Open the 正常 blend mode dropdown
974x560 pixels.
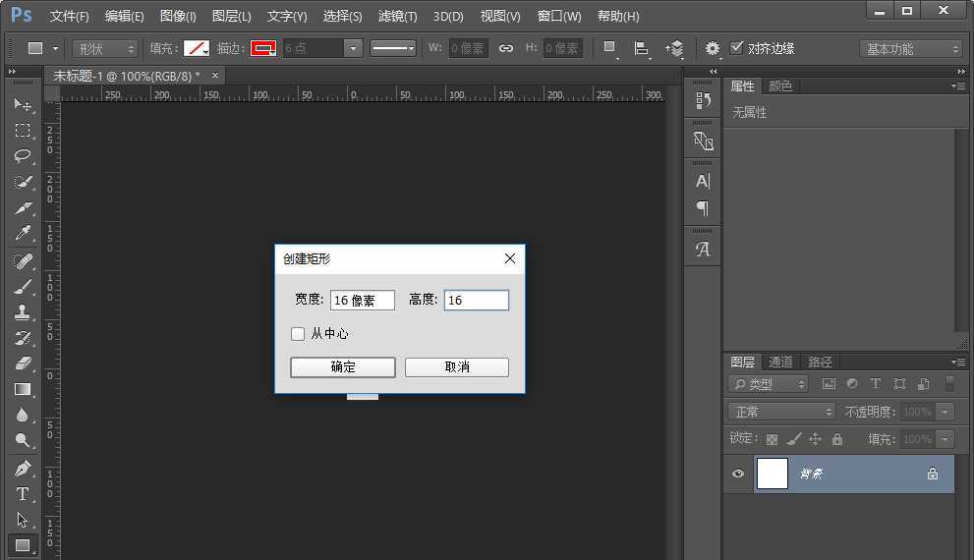[781, 412]
